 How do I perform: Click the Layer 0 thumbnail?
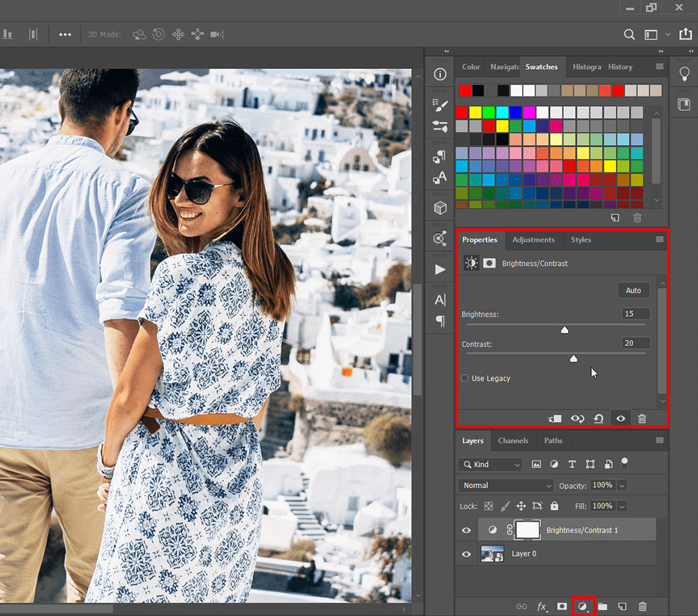(x=492, y=553)
